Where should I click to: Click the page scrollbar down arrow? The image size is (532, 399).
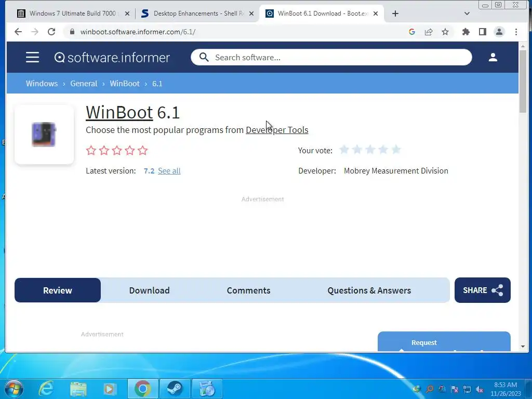click(523, 347)
